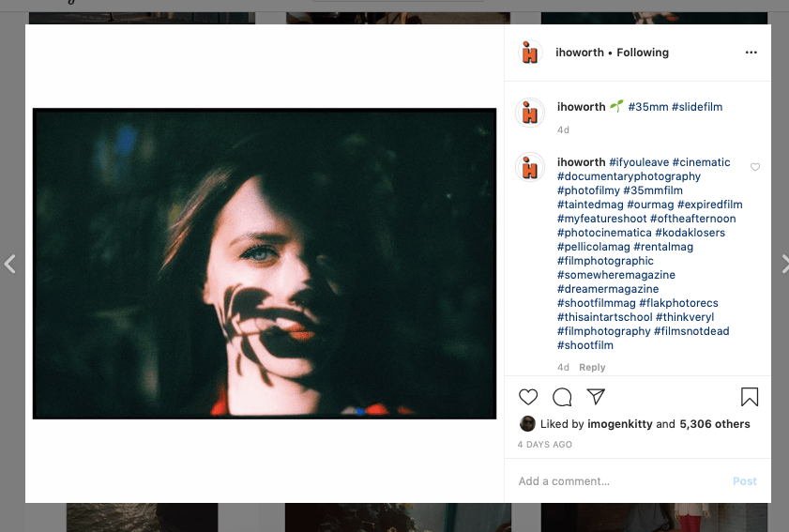The width and height of the screenshot is (789, 532).
Task: View the 5,306 others likes list
Action: 715,424
